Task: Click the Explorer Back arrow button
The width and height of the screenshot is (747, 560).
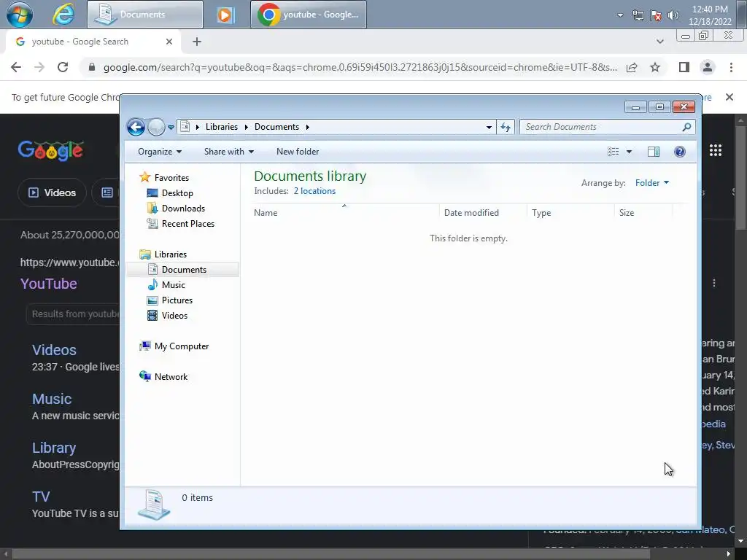Action: pos(136,127)
